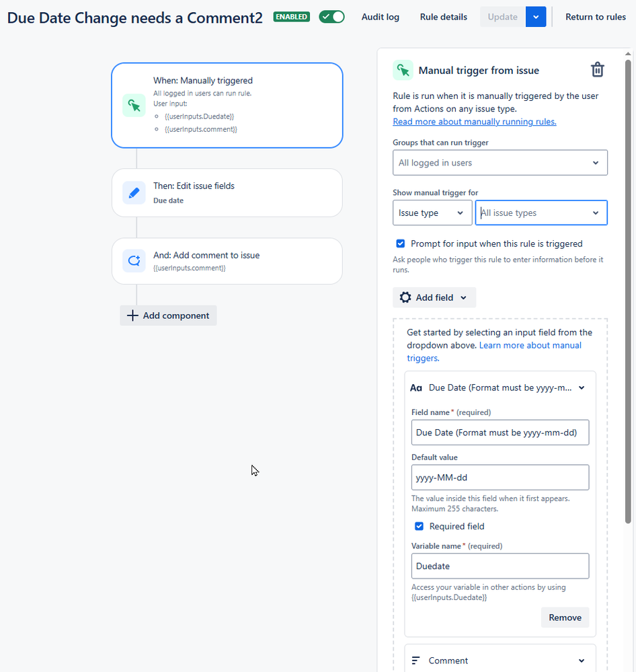Uncheck the Required field checkbox
The height and width of the screenshot is (672, 636).
pos(419,526)
